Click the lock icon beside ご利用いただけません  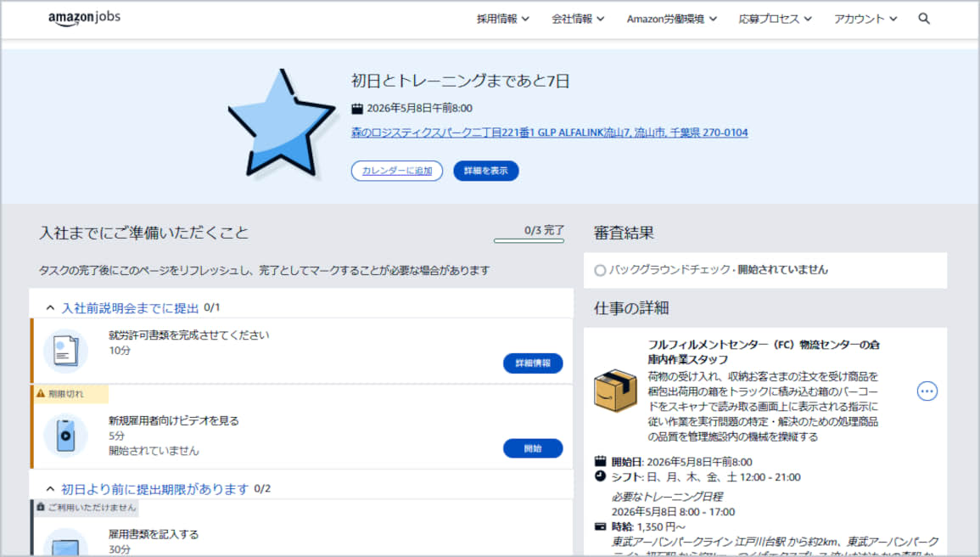(41, 507)
